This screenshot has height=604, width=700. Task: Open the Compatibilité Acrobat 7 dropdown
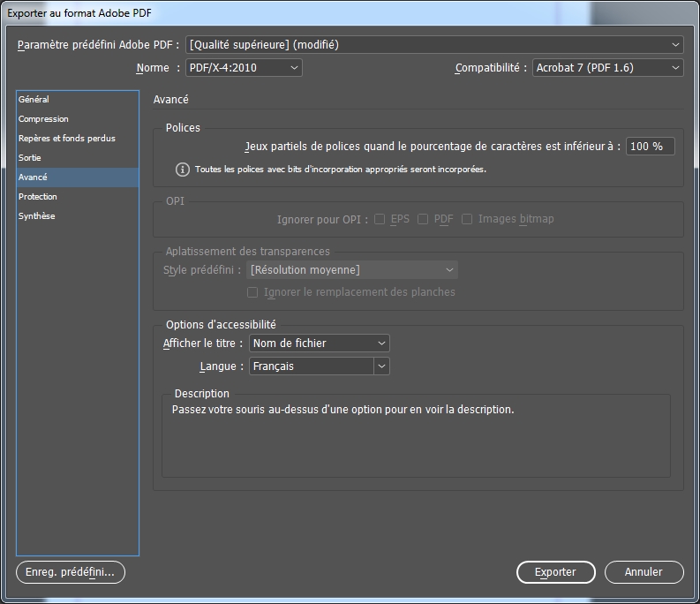tap(607, 68)
